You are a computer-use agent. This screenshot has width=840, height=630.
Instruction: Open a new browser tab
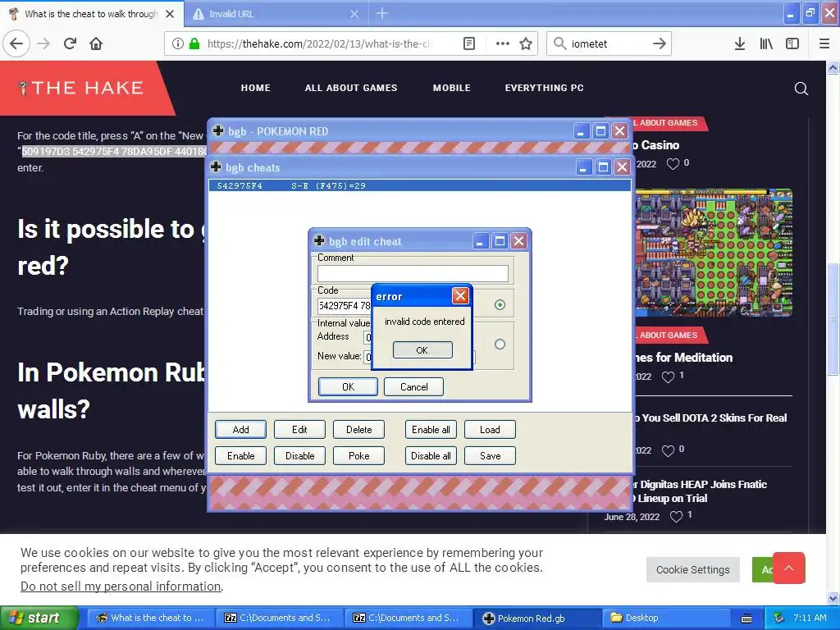[x=382, y=13]
